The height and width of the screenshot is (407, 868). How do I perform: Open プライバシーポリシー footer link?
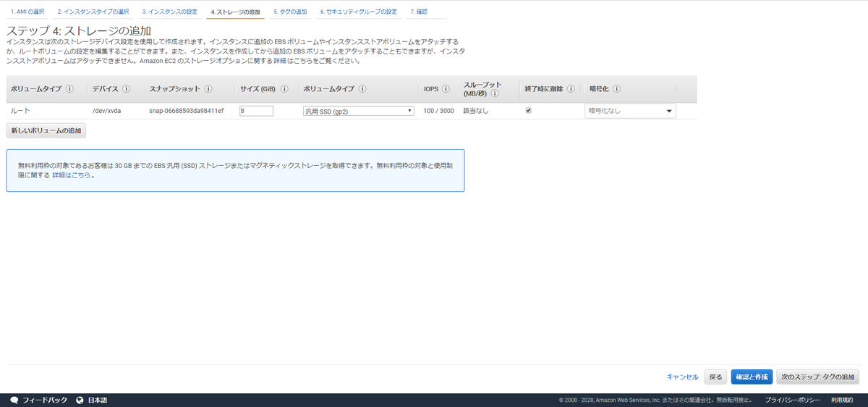click(792, 400)
